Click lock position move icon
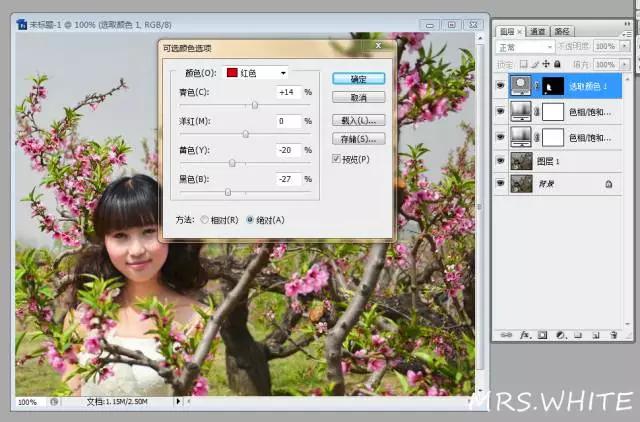The height and width of the screenshot is (422, 640). pos(546,64)
